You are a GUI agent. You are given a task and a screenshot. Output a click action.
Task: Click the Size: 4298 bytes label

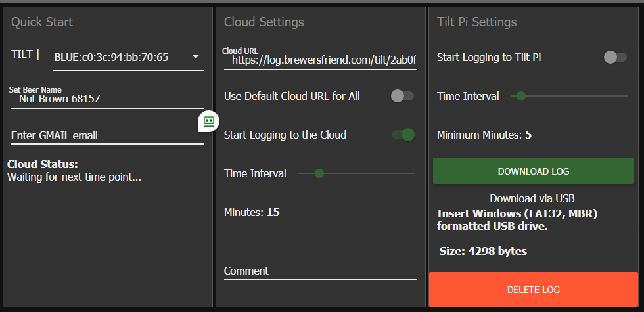click(x=483, y=251)
